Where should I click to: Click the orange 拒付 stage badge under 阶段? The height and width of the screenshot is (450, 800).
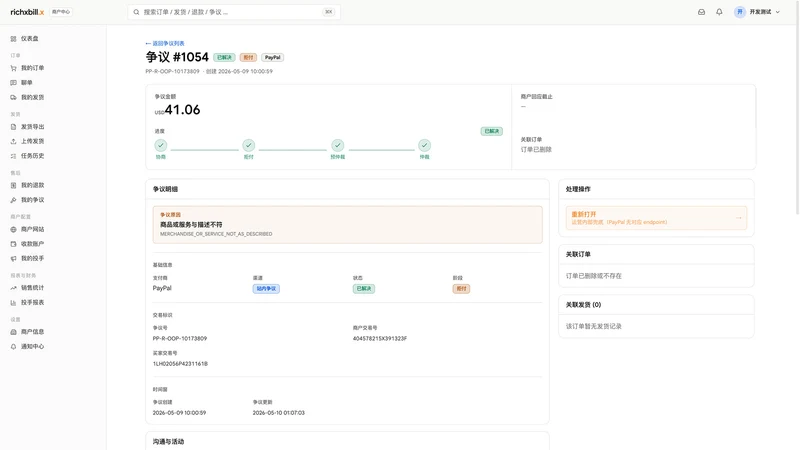tap(461, 289)
